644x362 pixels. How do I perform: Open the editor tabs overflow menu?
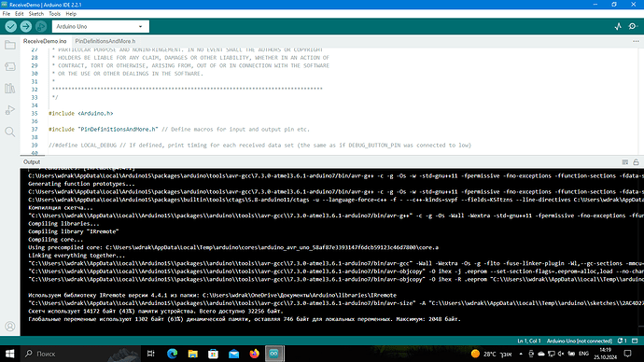[636, 41]
